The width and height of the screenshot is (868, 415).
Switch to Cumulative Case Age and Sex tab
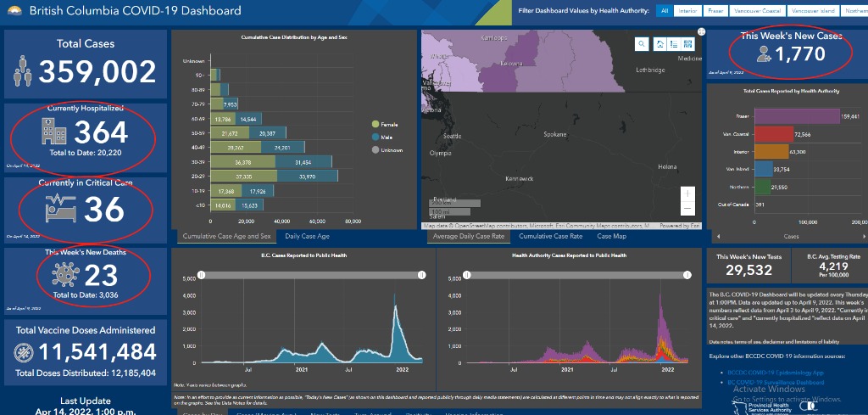pyautogui.click(x=227, y=236)
